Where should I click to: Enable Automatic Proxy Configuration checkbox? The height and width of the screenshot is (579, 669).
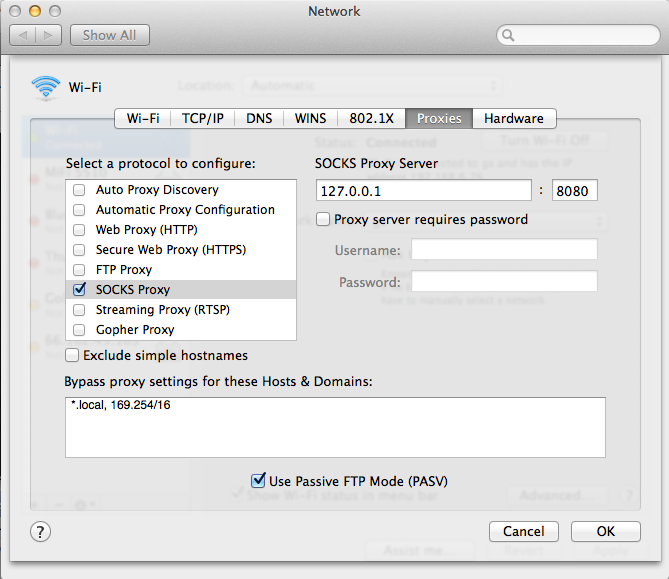[x=79, y=210]
